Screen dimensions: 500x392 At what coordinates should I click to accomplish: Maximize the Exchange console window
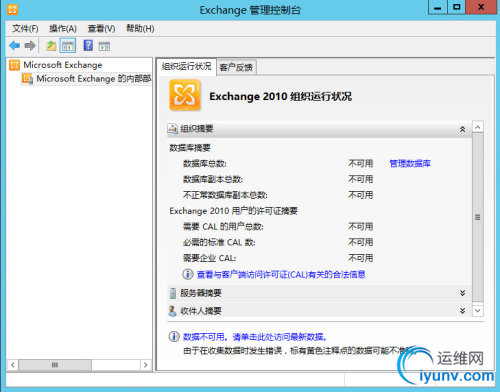point(456,7)
